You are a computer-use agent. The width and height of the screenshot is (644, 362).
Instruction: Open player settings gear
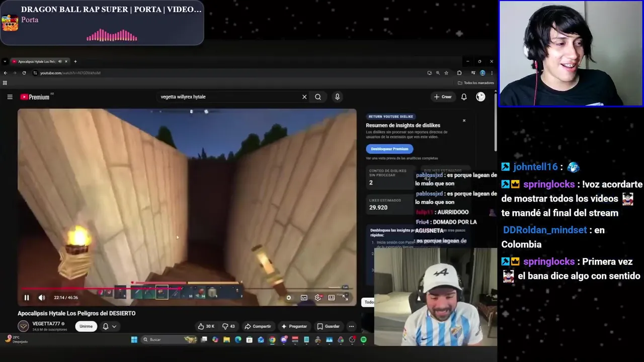click(x=318, y=298)
